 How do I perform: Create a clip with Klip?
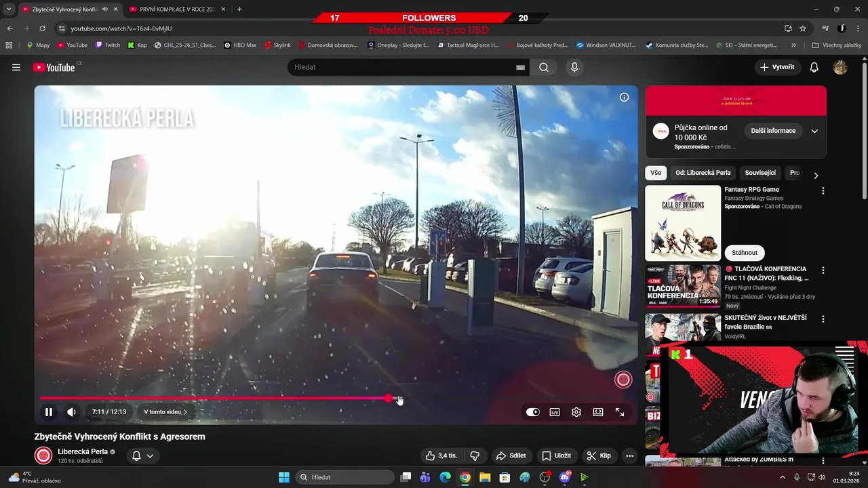point(599,455)
